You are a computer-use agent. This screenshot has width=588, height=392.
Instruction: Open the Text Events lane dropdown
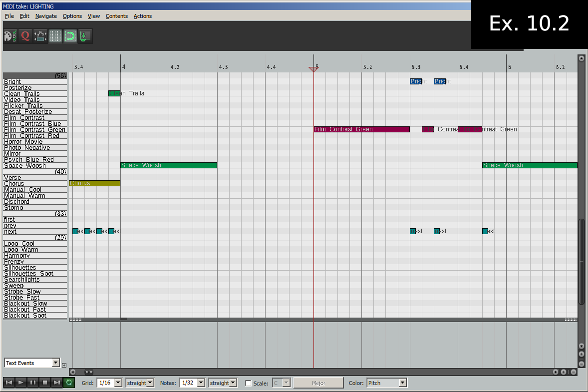(x=56, y=363)
